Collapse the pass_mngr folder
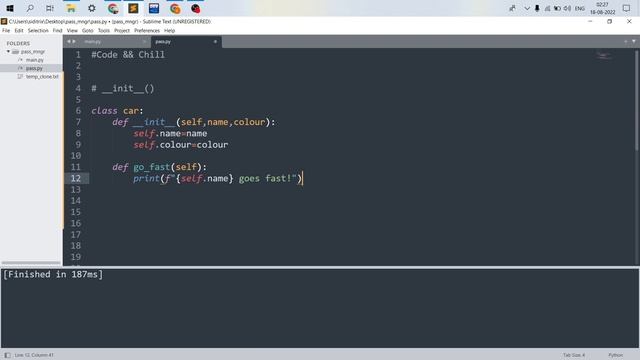640x360 pixels. (8, 52)
